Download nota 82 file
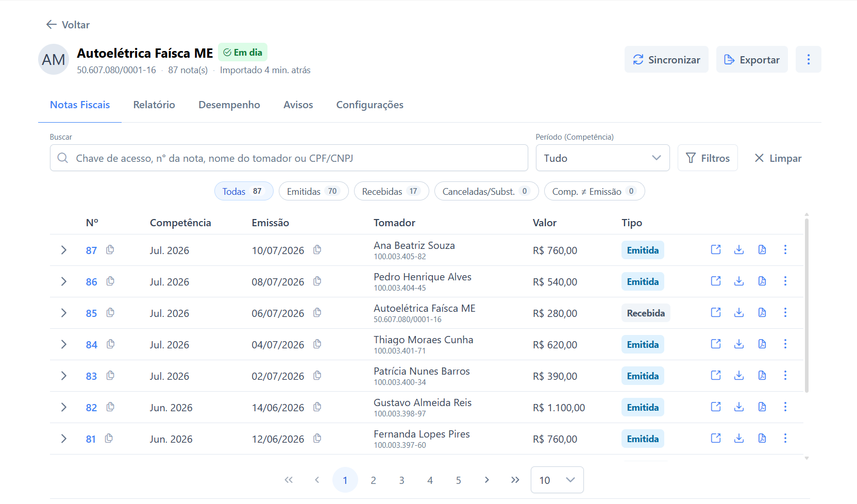Viewport: 857px width, 504px height. coord(739,407)
